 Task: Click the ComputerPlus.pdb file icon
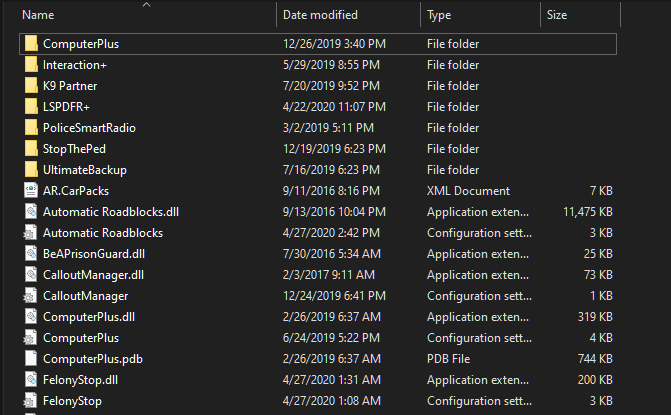tap(31, 359)
